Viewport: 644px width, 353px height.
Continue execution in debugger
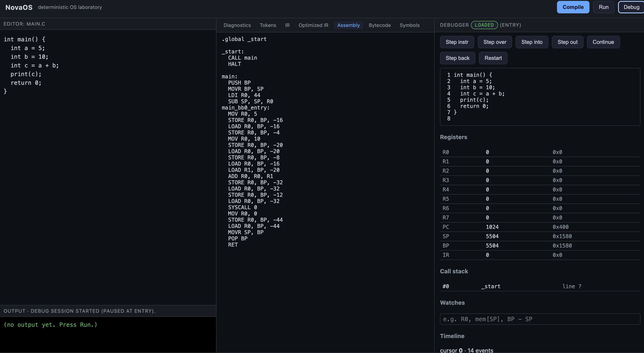point(603,42)
